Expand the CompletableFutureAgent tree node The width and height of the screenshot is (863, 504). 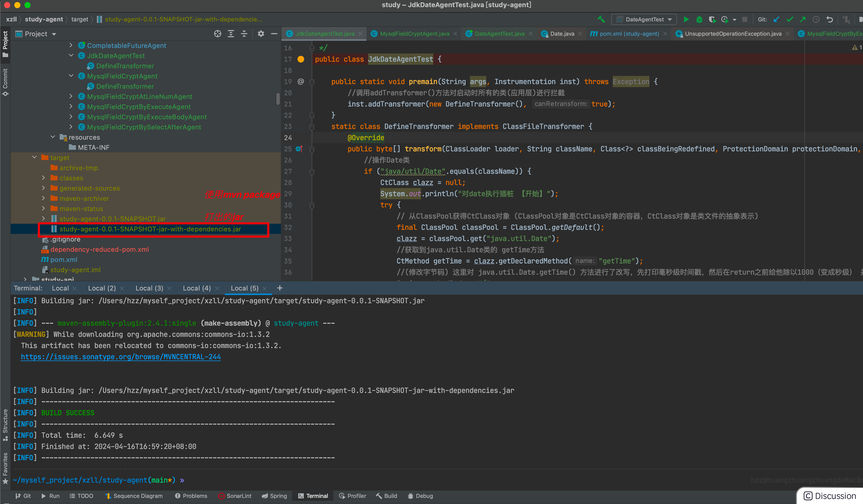[71, 45]
